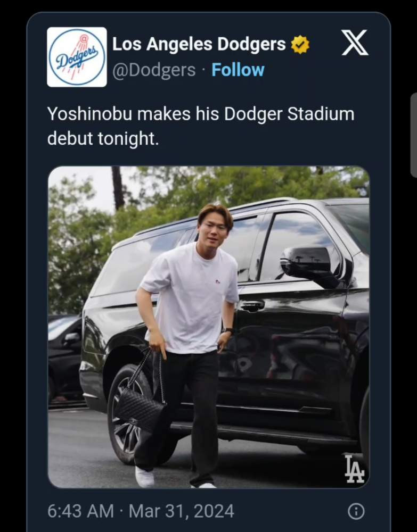This screenshot has height=532, width=417.
Task: Click the SUV door handle in photo
Action: 252,306
